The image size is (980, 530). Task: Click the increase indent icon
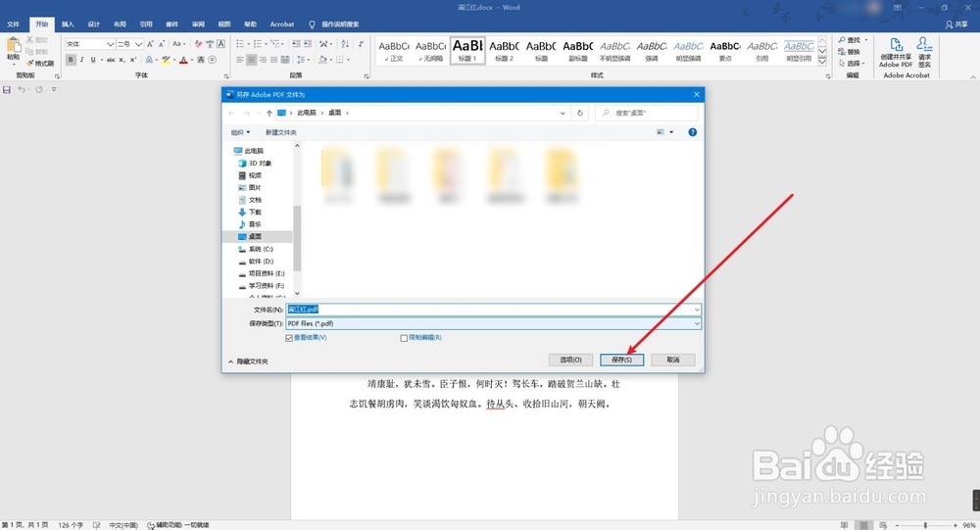(308, 44)
